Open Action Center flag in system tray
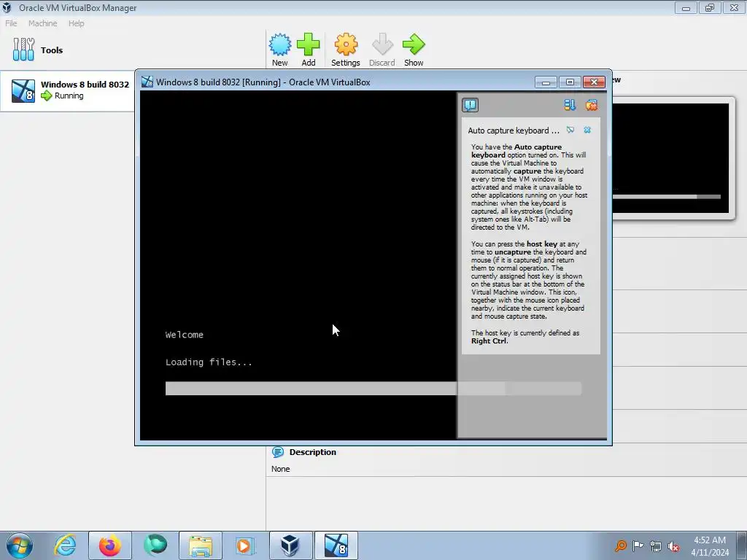 coord(638,545)
